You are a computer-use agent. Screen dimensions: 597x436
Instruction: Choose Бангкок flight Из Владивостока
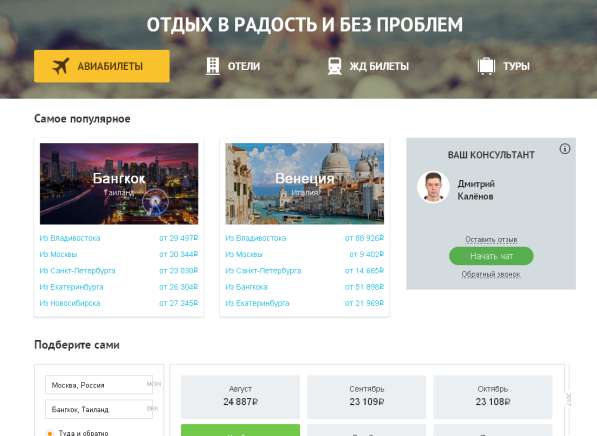click(70, 238)
